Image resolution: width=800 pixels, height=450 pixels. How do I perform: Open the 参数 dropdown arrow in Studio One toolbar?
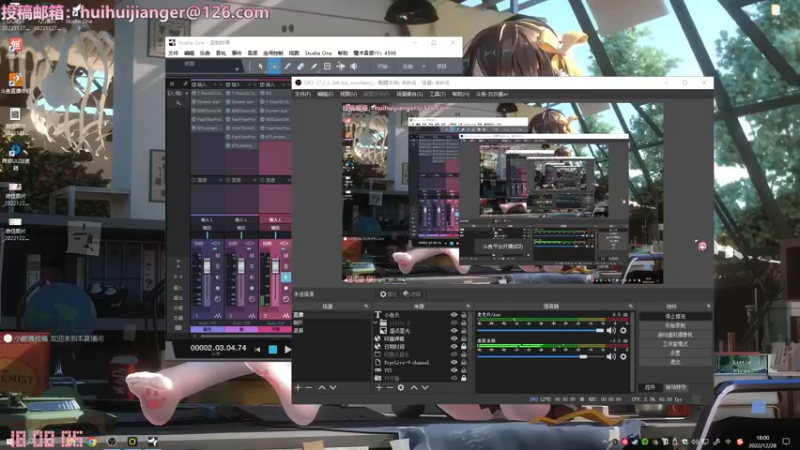237,68
